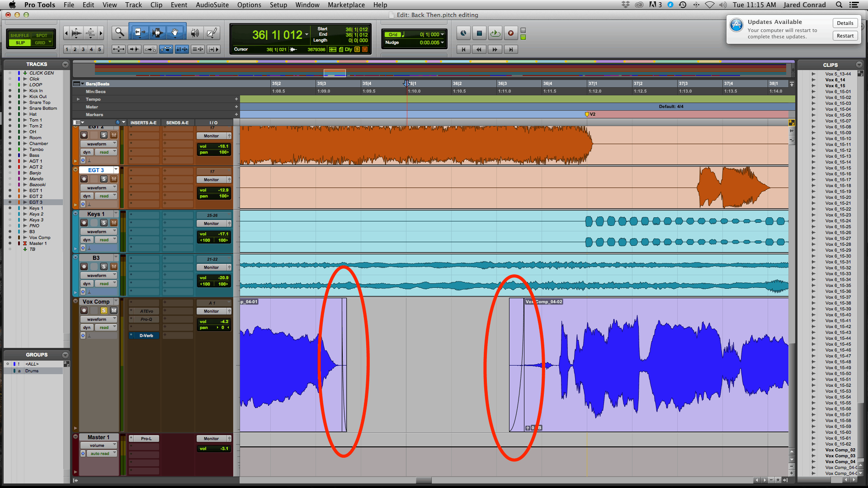Click the loop playback icon
The image size is (868, 488).
tap(495, 33)
